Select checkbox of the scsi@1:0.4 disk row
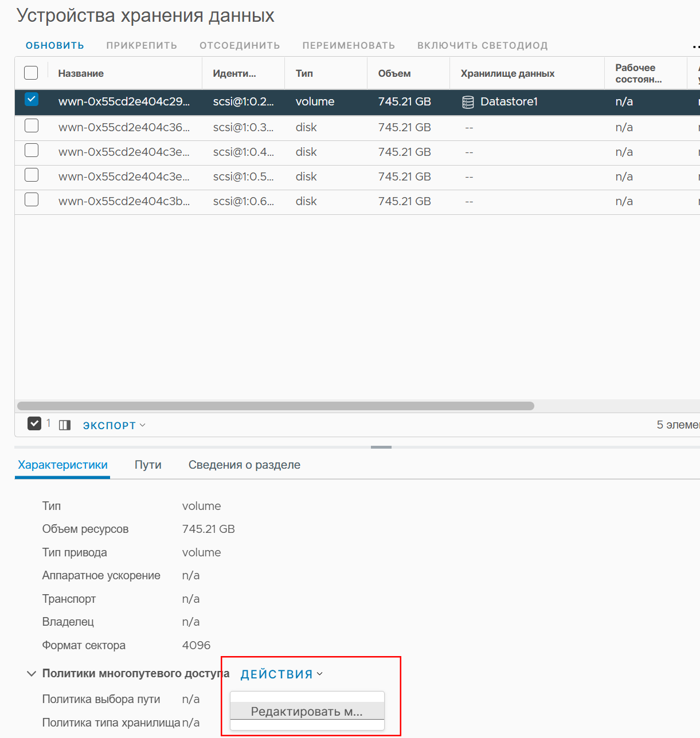This screenshot has width=700, height=738. pos(32,150)
